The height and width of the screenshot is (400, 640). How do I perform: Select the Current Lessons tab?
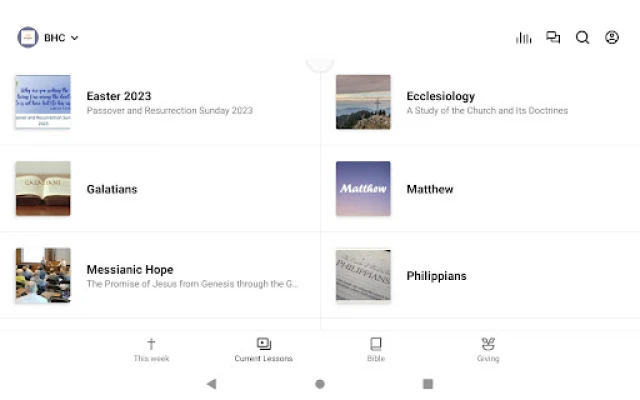[x=263, y=349]
